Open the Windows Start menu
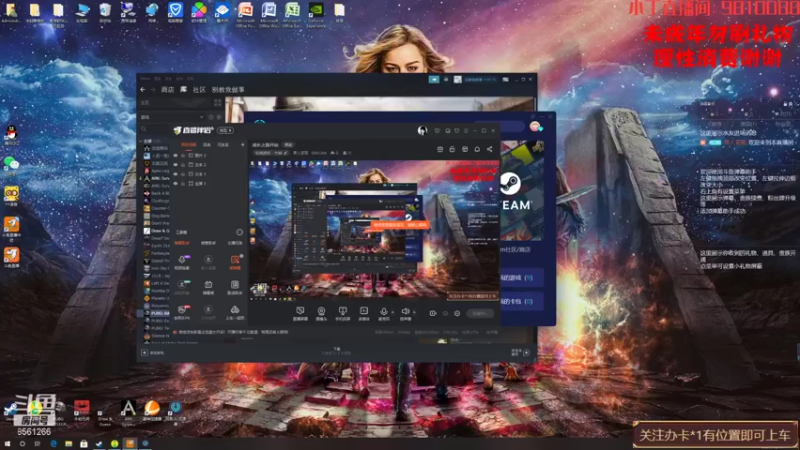The image size is (800, 450). point(8,444)
